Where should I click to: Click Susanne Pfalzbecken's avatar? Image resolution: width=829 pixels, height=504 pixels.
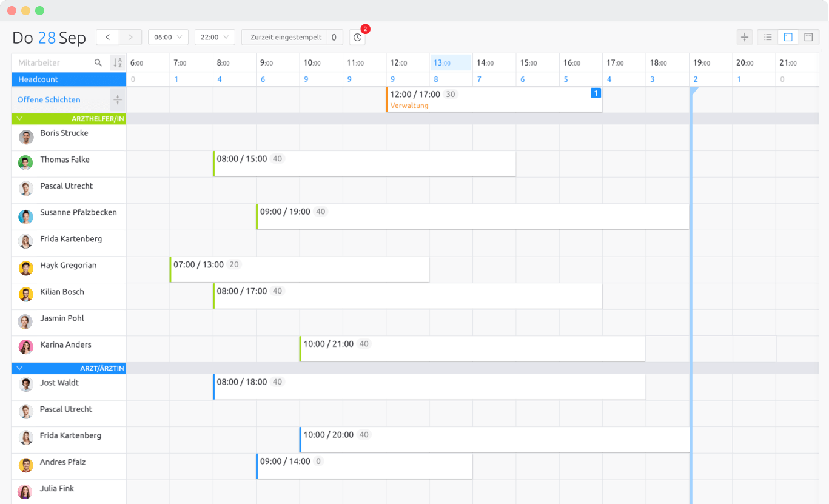(25, 217)
